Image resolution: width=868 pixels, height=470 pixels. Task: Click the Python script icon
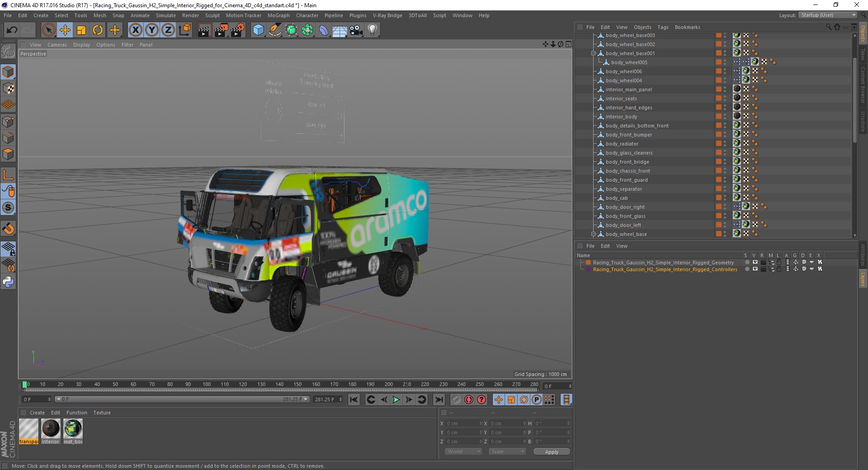click(x=8, y=282)
